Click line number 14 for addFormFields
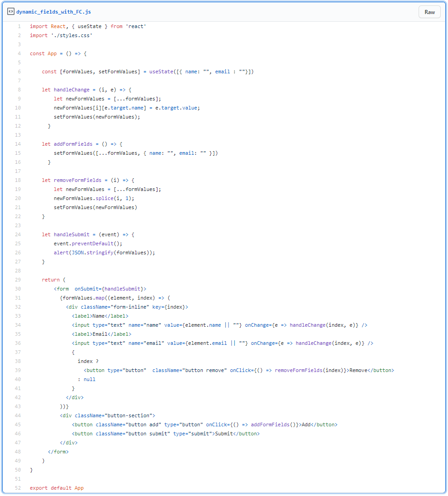This screenshot has height=496, width=448. point(18,144)
